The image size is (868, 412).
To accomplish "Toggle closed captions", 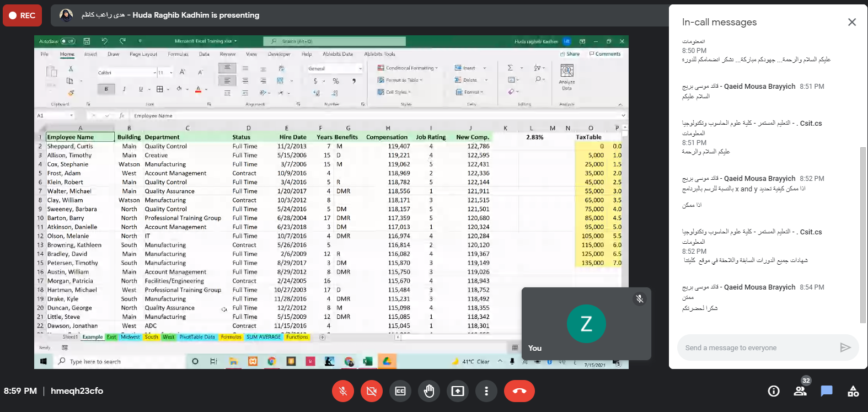I will click(400, 391).
